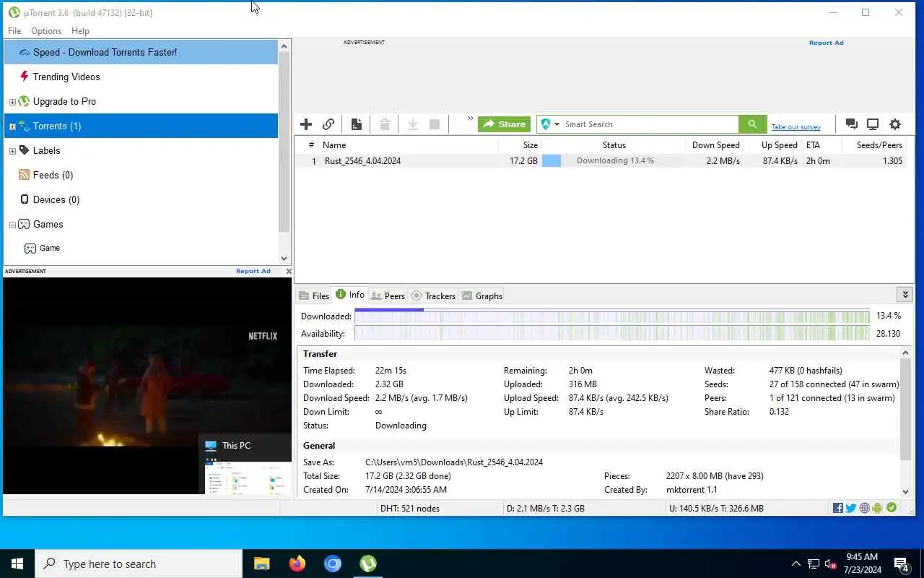Expand toolbar overflow chevron before Share
924x578 pixels.
[x=471, y=118]
